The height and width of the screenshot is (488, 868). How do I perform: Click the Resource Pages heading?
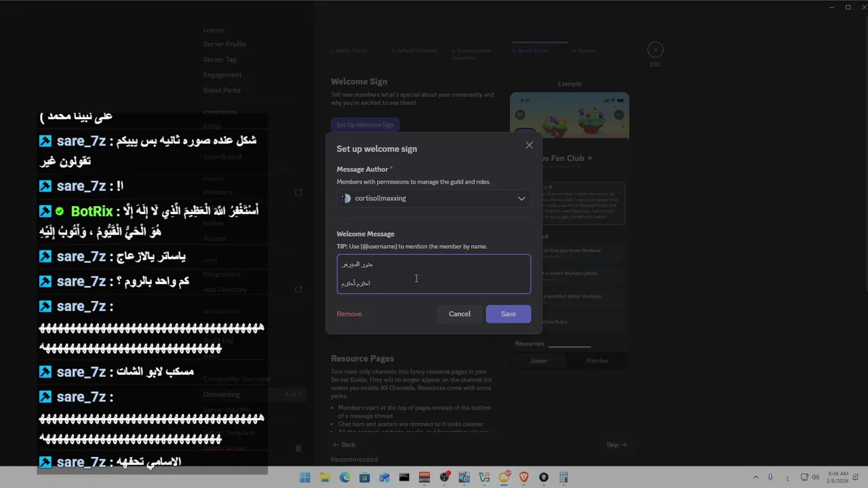tap(362, 359)
